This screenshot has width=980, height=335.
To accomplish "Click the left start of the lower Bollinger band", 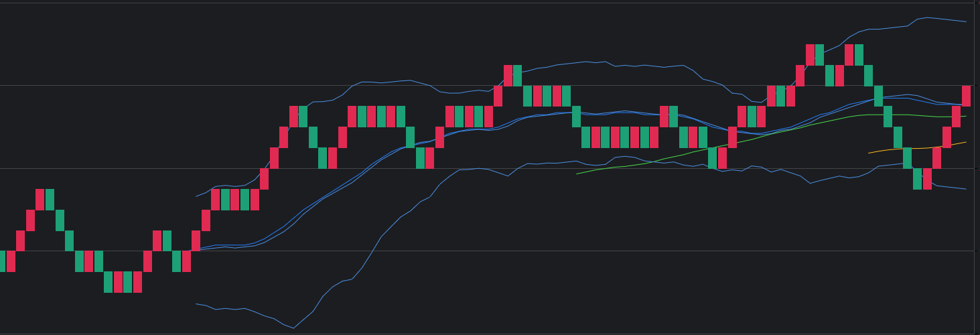I will pos(196,304).
